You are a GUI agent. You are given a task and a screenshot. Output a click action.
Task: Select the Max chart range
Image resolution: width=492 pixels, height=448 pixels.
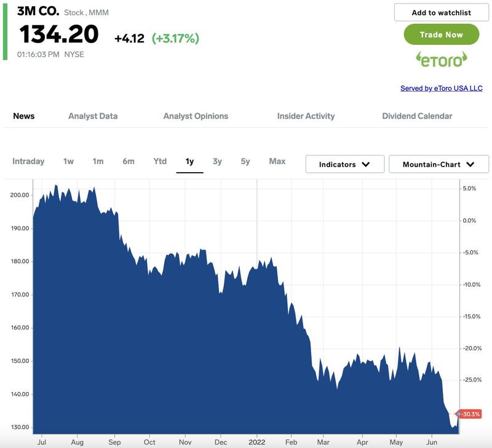277,161
